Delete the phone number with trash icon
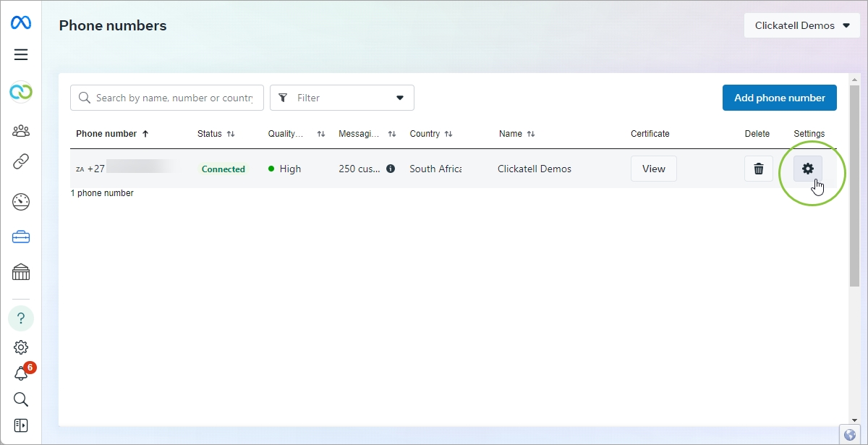Screen dimensions: 868x445 point(758,169)
